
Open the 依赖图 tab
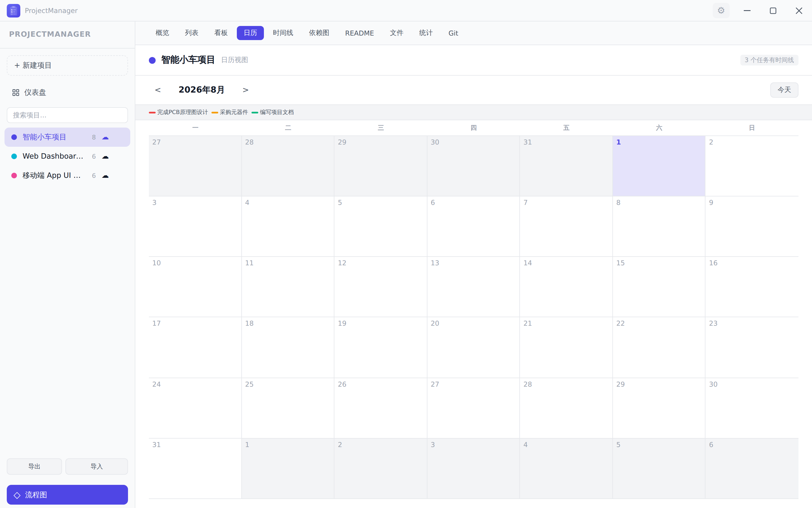pos(319,33)
